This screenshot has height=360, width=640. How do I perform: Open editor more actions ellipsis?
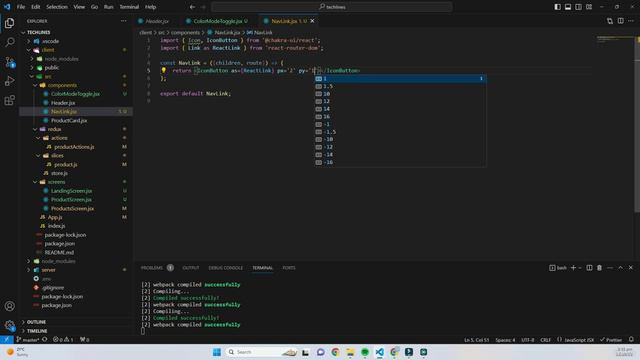click(x=631, y=21)
